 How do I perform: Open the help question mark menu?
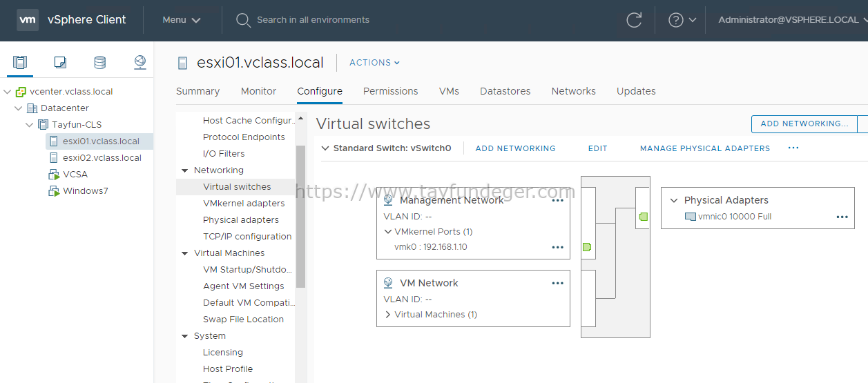tap(682, 20)
